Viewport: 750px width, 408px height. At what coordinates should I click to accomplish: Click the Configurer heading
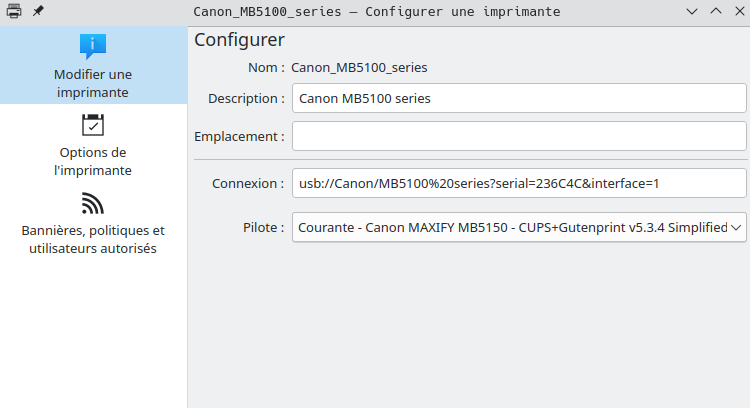[239, 40]
